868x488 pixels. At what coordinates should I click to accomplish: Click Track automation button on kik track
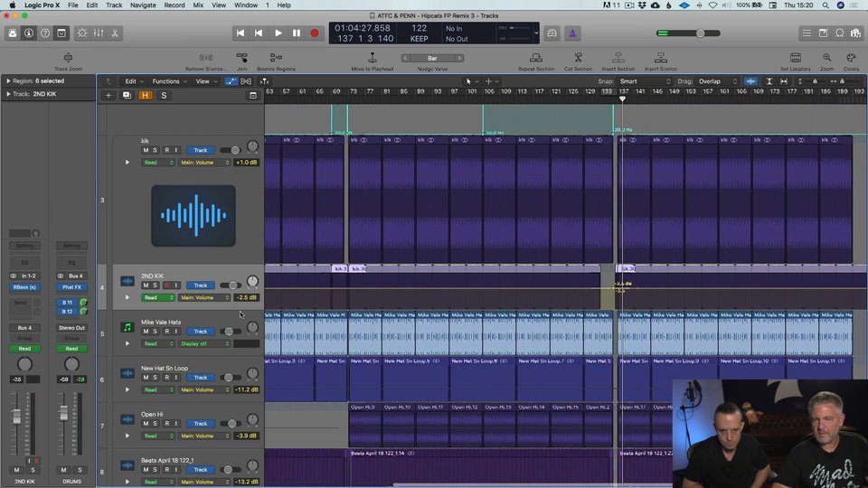pyautogui.click(x=201, y=150)
